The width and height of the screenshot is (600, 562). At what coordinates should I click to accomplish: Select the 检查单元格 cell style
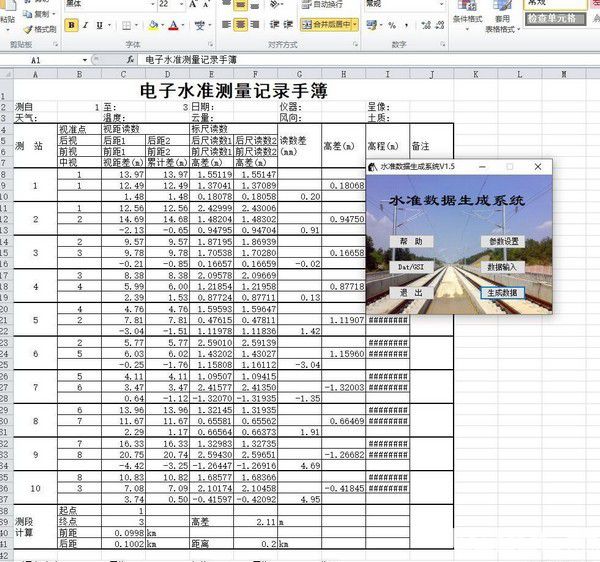[555, 18]
